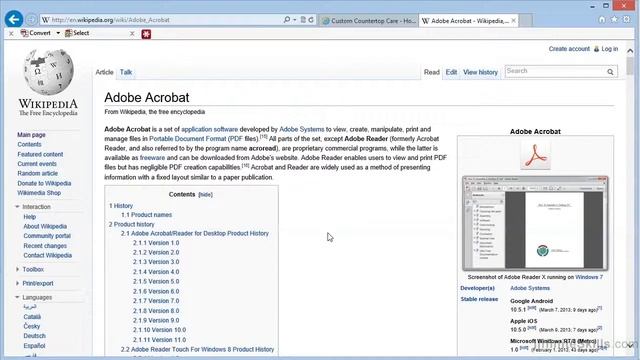Select the Edit tab

pyautogui.click(x=451, y=72)
